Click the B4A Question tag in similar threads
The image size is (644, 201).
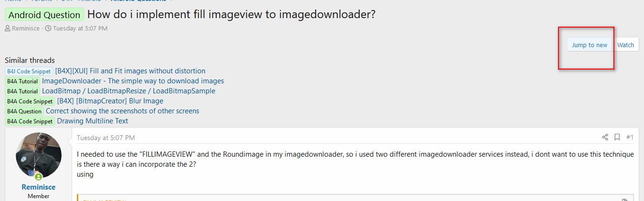pyautogui.click(x=24, y=111)
